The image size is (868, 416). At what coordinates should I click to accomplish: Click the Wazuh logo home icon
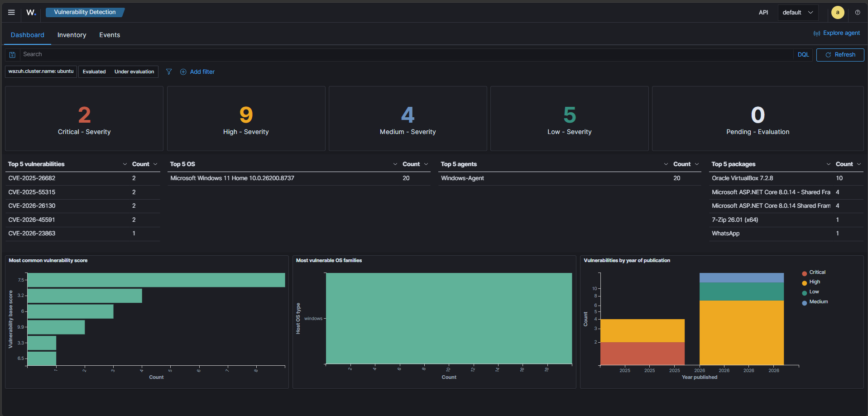point(31,12)
